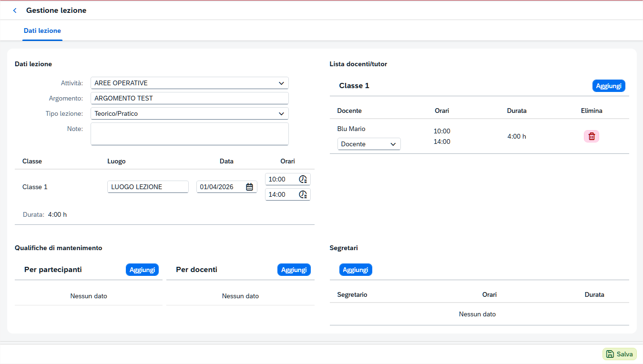Viewport: 643px width, 364px height.
Task: Switch to the Dati lezione tab
Action: pos(42,30)
